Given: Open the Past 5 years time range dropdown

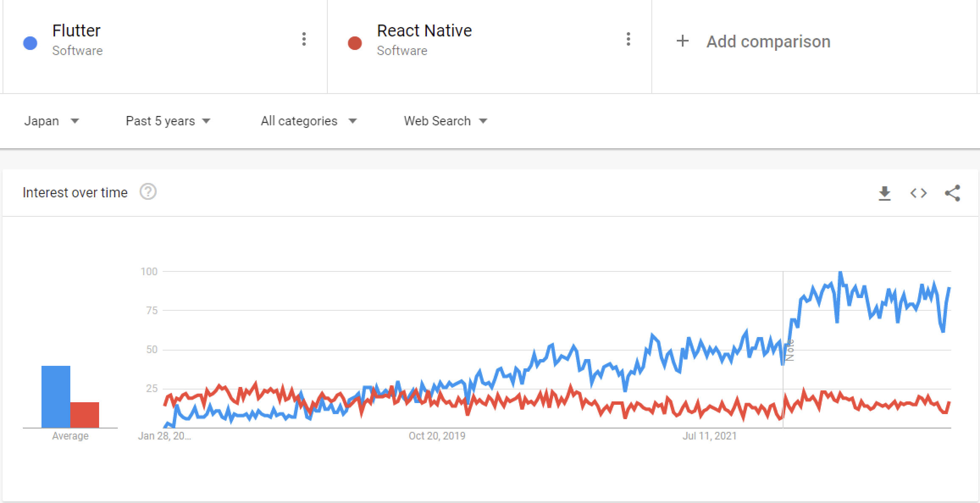Looking at the screenshot, I should point(168,121).
